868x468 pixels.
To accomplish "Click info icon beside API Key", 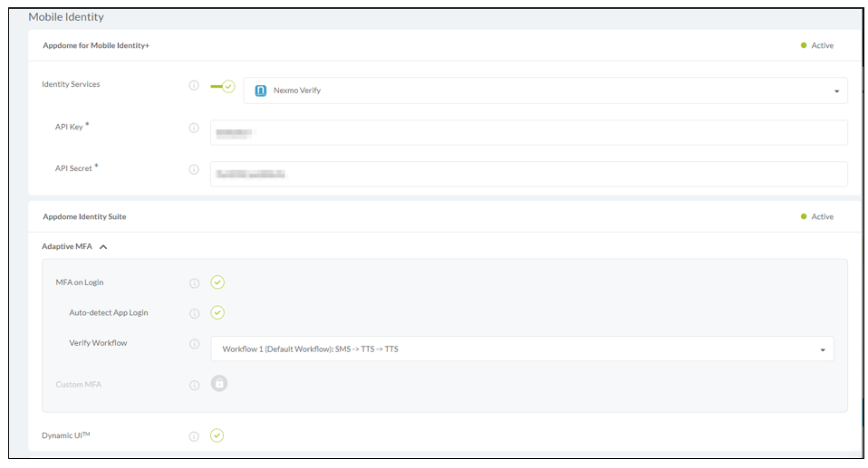I will click(194, 128).
